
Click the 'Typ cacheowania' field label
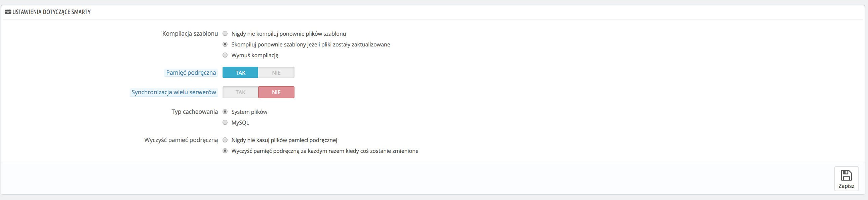[x=194, y=112]
